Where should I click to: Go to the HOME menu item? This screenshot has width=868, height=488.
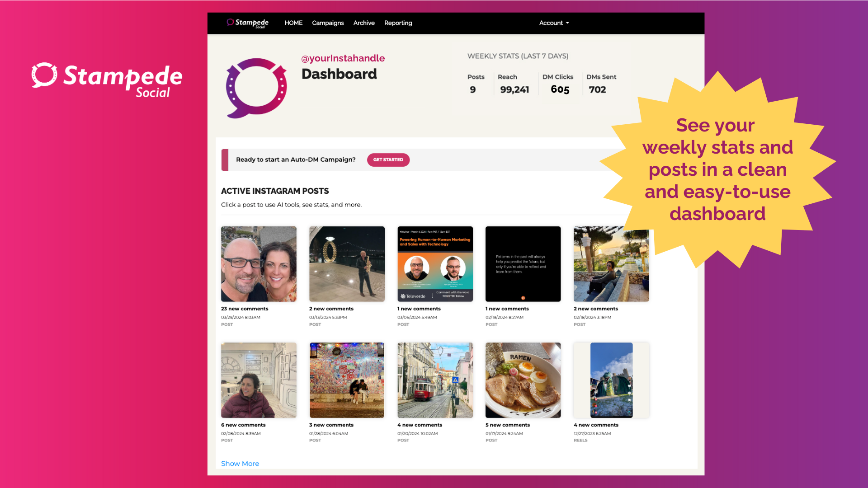point(293,23)
